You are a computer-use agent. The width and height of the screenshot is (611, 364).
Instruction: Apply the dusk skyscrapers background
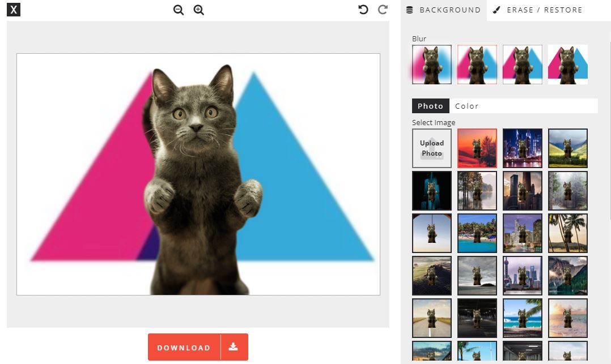click(x=522, y=191)
